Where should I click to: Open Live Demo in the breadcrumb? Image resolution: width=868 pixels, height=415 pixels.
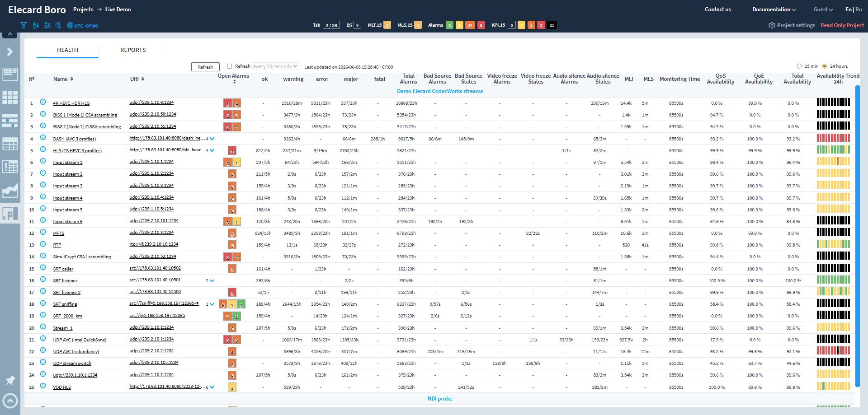tap(118, 9)
